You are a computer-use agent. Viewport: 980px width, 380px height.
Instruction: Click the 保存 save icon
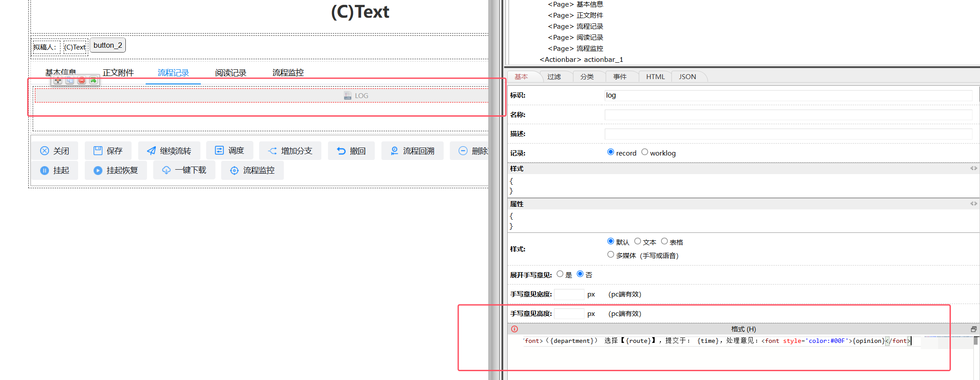[98, 151]
